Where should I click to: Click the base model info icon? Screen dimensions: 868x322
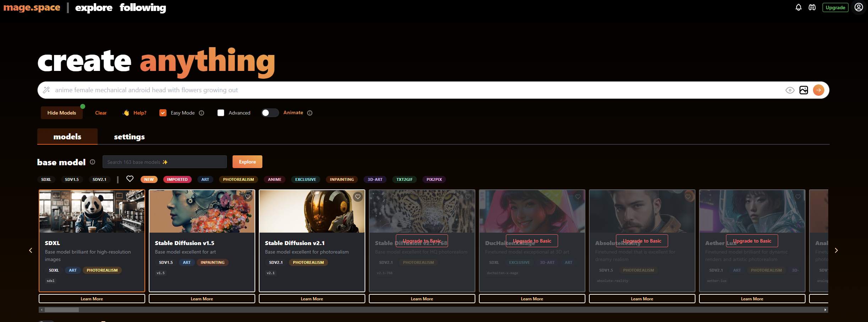click(92, 162)
